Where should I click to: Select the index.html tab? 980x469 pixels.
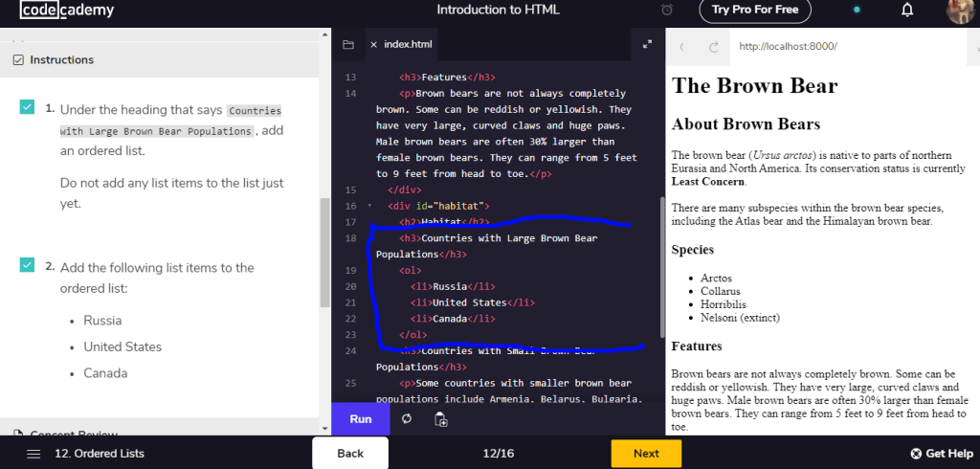pos(408,44)
